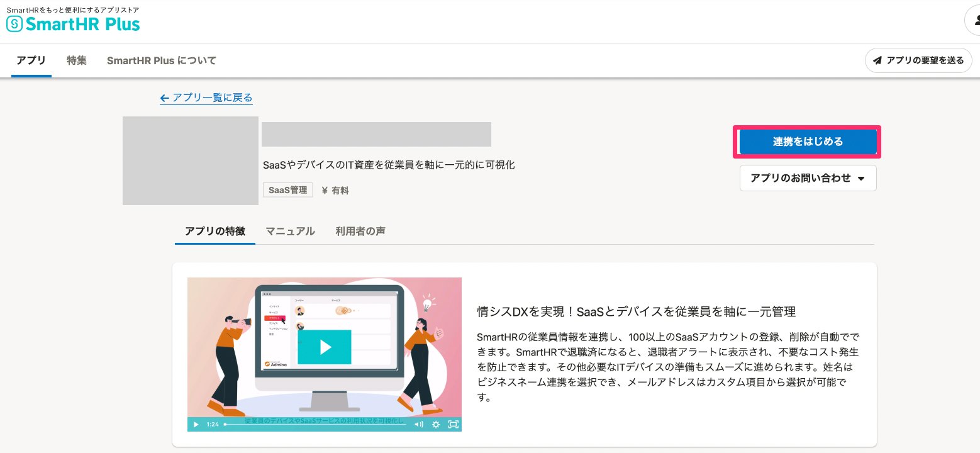Open the video in fullscreen
This screenshot has height=453, width=980.
click(x=453, y=425)
